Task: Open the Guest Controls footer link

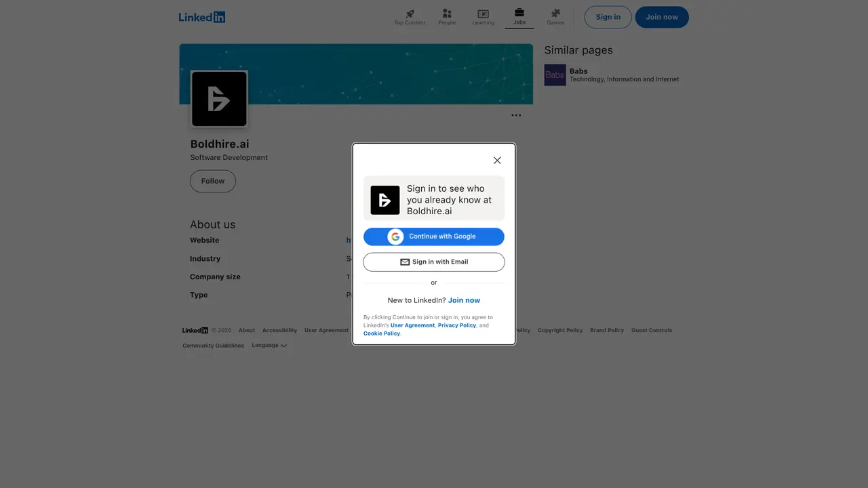Action: pos(652,331)
